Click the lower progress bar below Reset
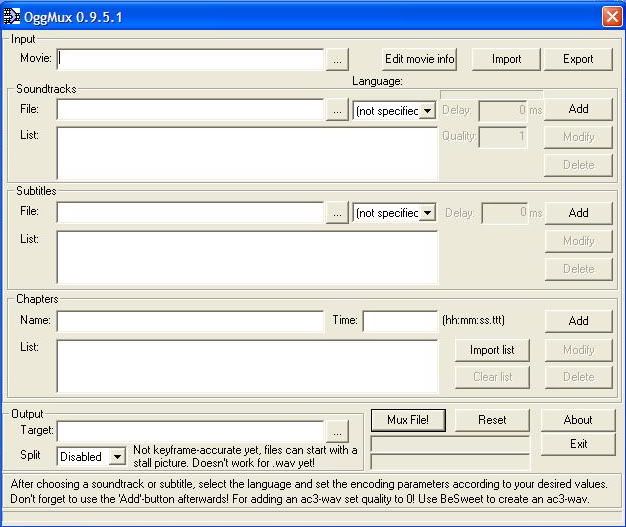 tap(450, 462)
